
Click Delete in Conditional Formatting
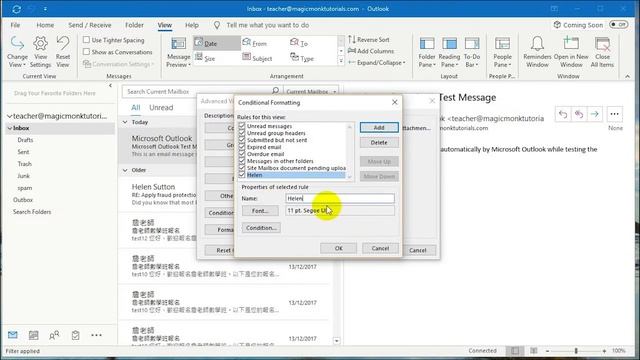tap(379, 142)
